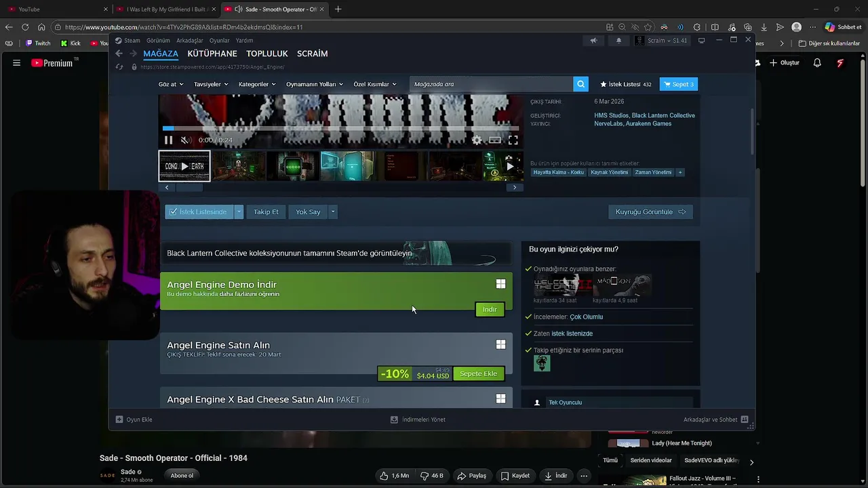Toggle Yok Say ignore button
The width and height of the screenshot is (868, 488).
308,212
